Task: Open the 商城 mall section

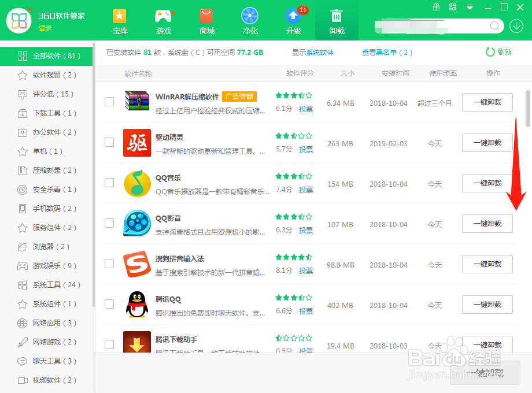Action: coord(206,22)
